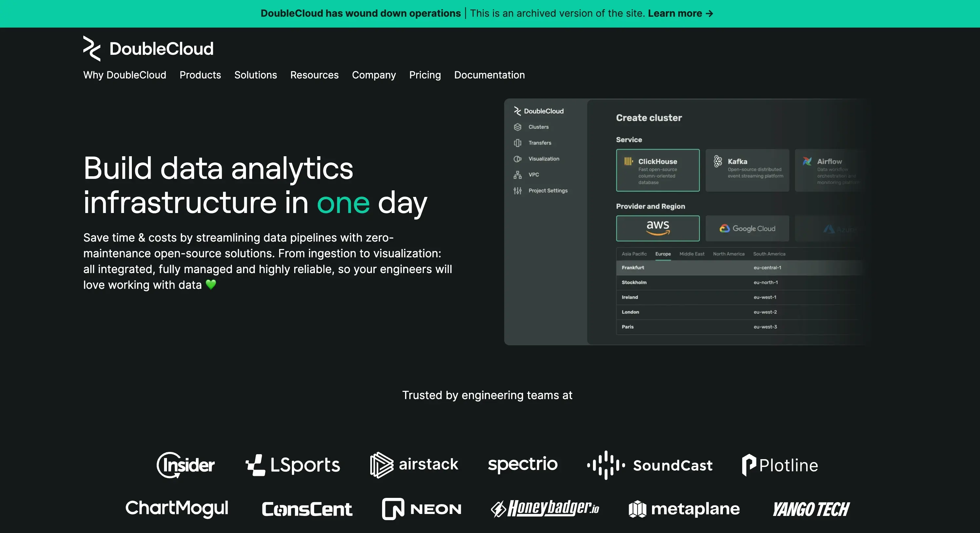Open the Pricing page link

(425, 75)
